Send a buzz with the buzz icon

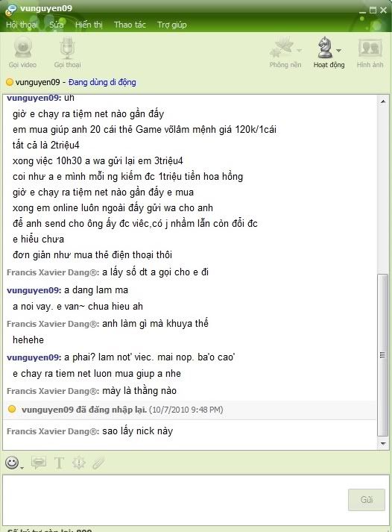tap(78, 463)
